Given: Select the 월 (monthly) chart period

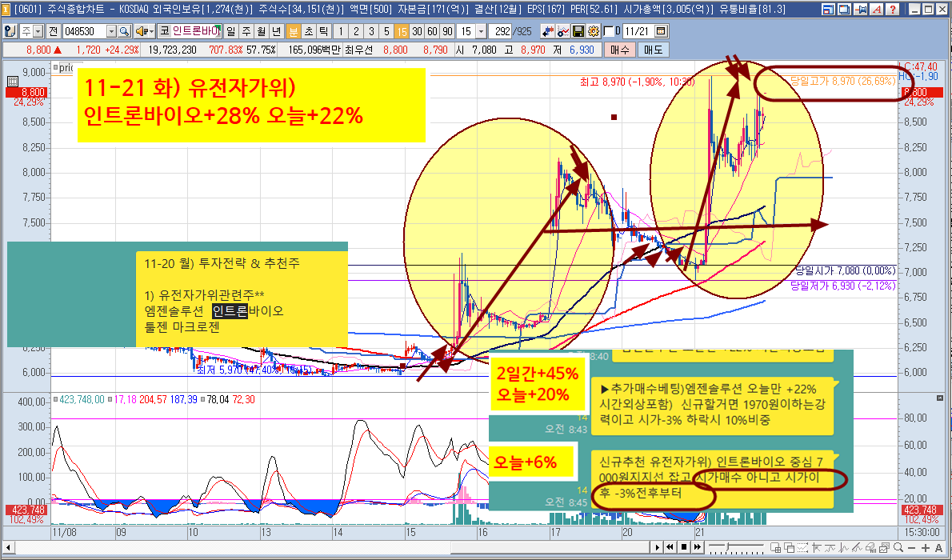Looking at the screenshot, I should click(261, 31).
